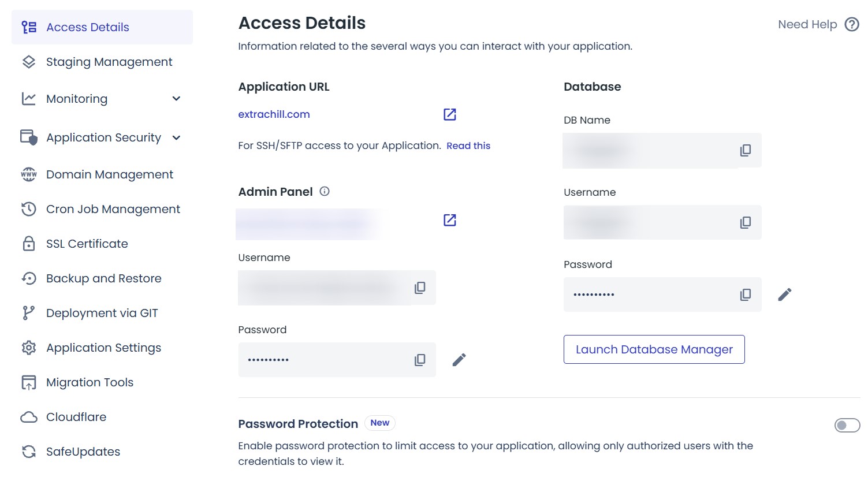Expand the Monitoring section
Image resolution: width=868 pixels, height=477 pixels.
[x=176, y=99]
